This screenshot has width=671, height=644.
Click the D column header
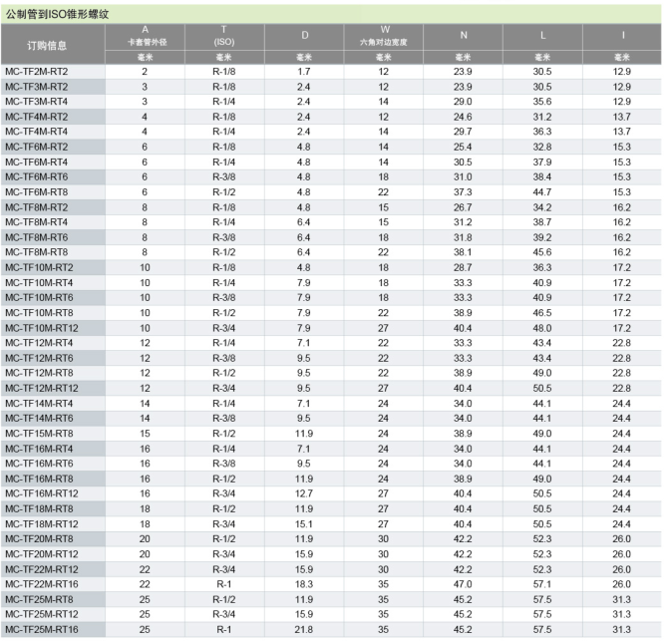coord(304,36)
